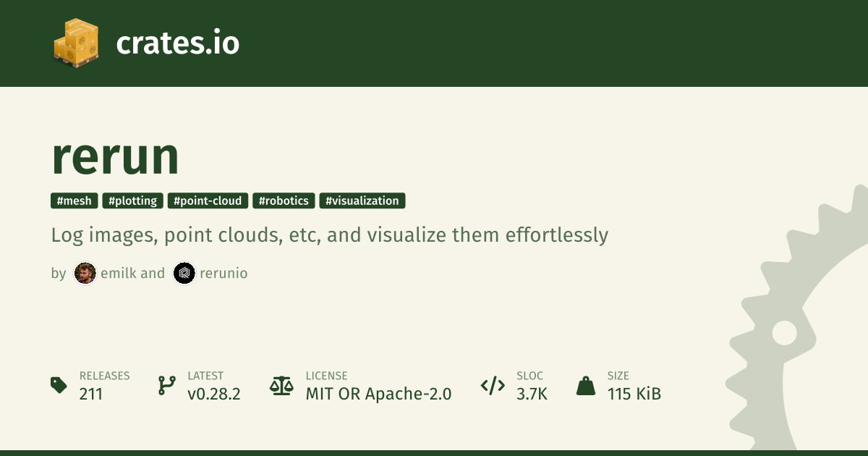Click the MIT OR Apache-2.0 license text
Screen dimensions: 868x456
click(378, 394)
